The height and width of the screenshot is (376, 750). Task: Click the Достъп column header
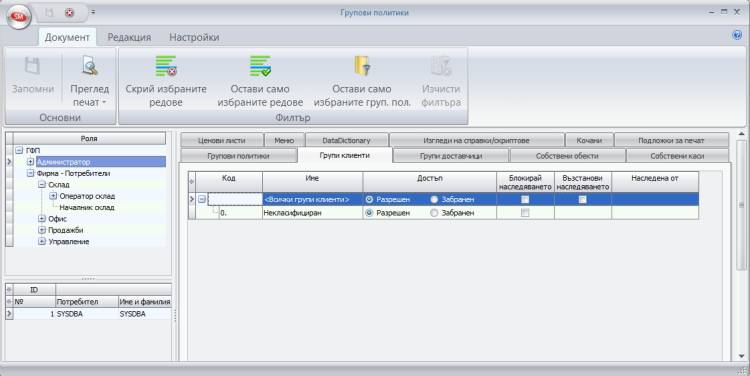click(430, 182)
